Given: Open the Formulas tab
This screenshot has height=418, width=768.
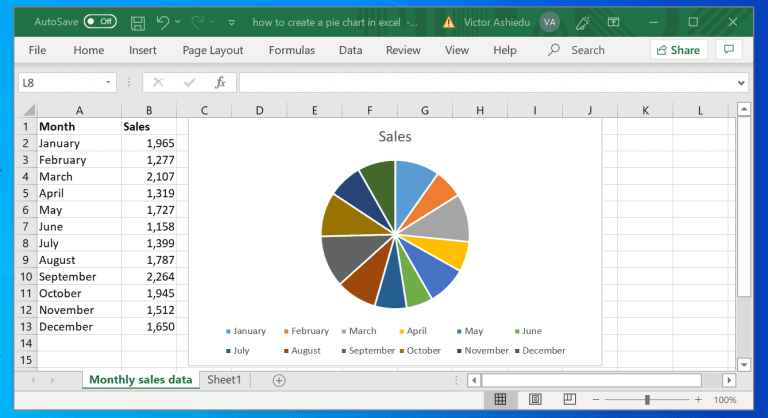Looking at the screenshot, I should click(291, 50).
